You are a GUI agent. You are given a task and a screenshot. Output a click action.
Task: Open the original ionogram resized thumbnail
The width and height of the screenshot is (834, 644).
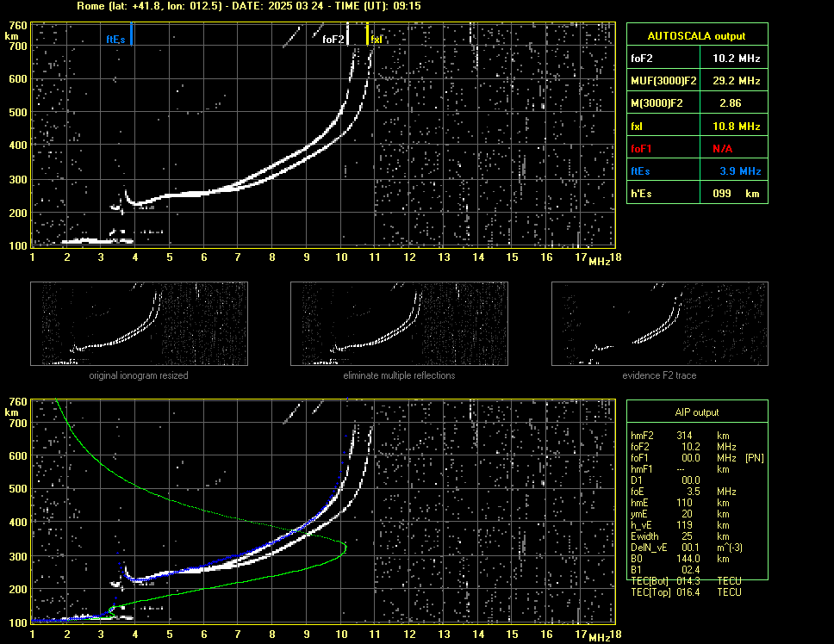[139, 324]
